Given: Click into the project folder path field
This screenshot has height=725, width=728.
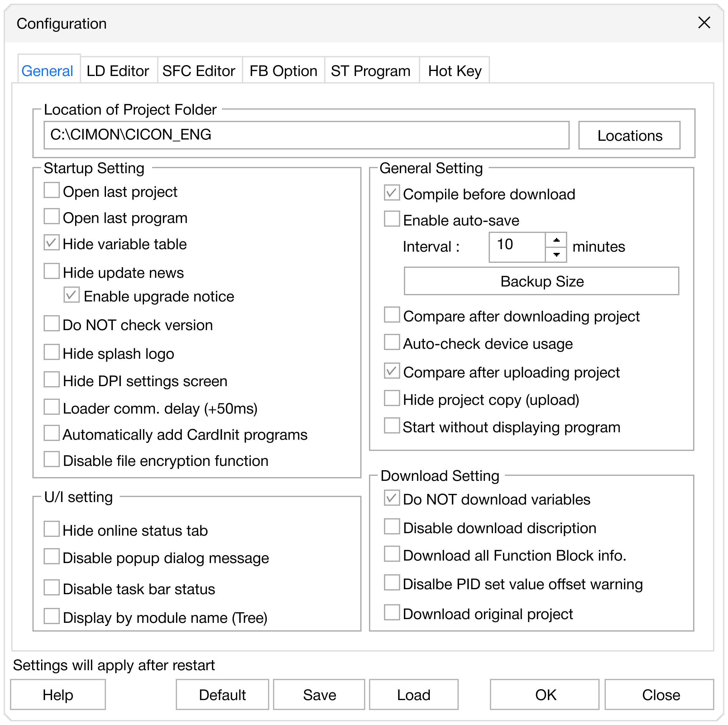Looking at the screenshot, I should tap(306, 135).
